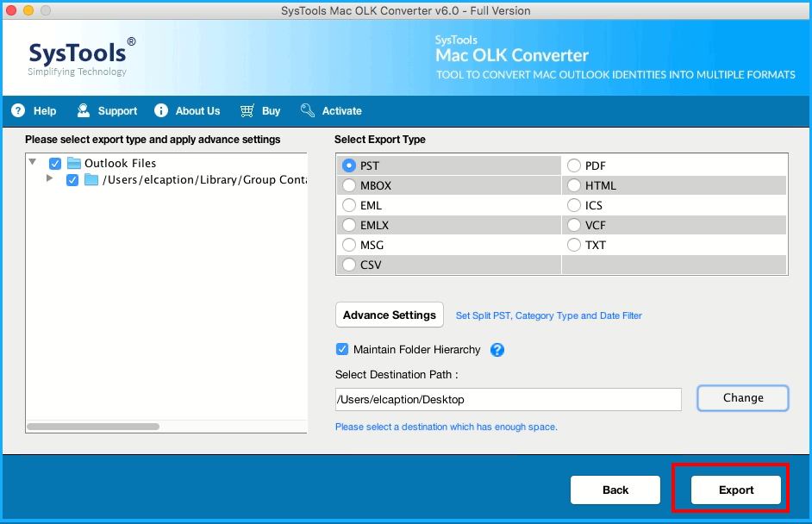Select the EMLX export type
This screenshot has width=812, height=524.
click(x=349, y=225)
